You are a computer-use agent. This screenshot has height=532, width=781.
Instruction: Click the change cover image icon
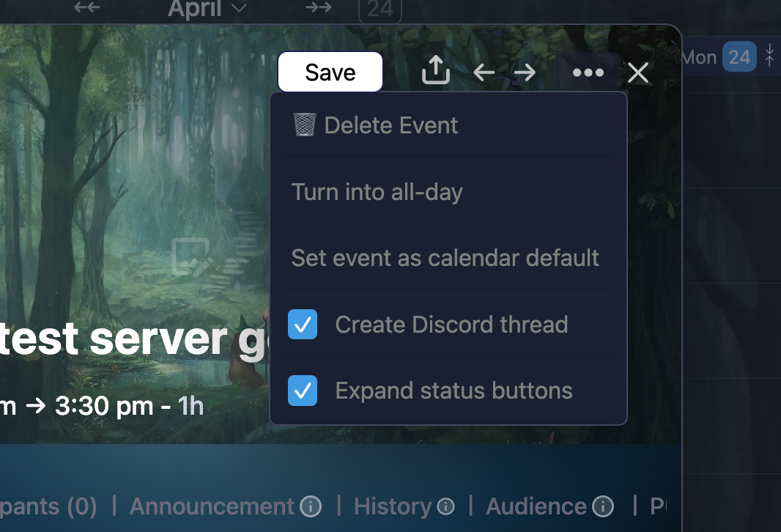tap(190, 256)
